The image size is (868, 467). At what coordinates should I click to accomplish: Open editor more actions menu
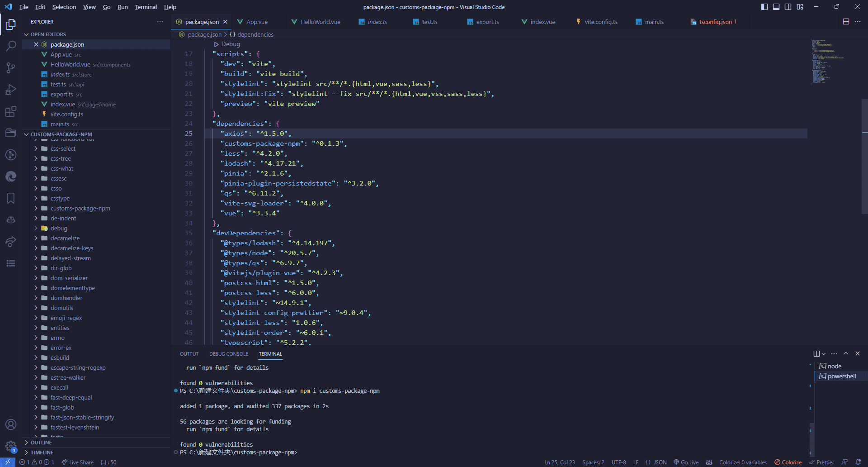858,22
